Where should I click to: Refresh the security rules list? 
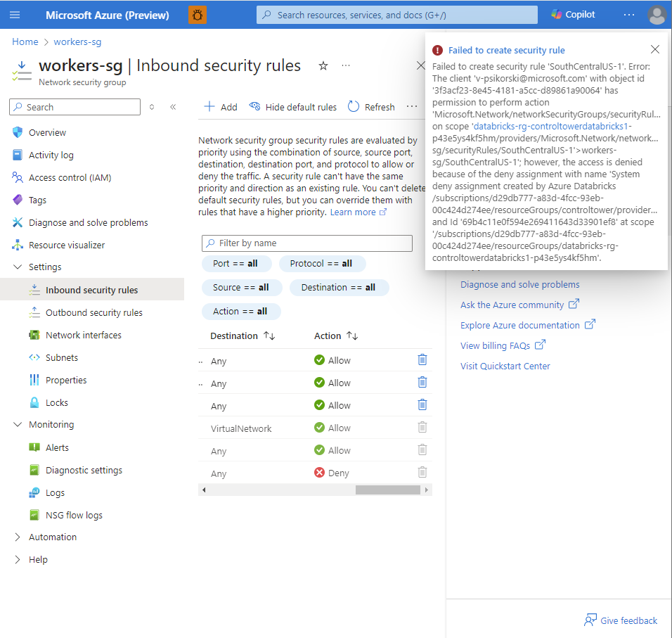pyautogui.click(x=370, y=107)
